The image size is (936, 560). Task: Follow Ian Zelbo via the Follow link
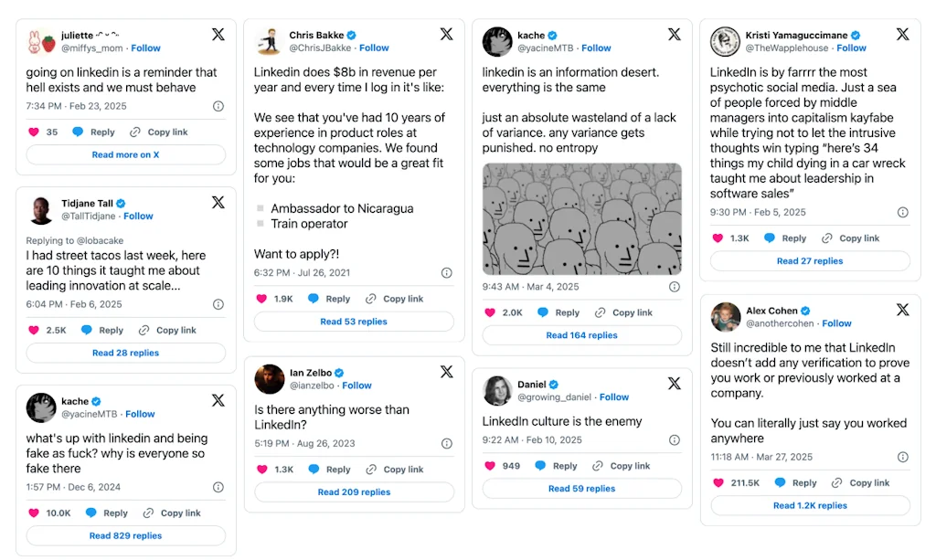(356, 386)
